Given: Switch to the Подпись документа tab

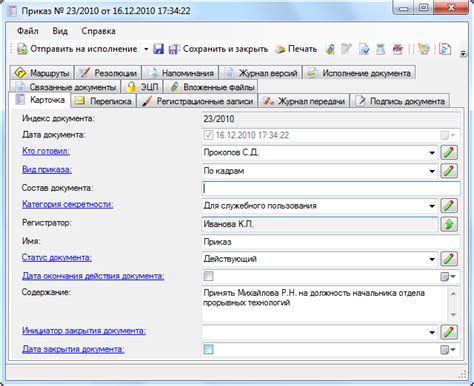Looking at the screenshot, I should click(x=400, y=101).
